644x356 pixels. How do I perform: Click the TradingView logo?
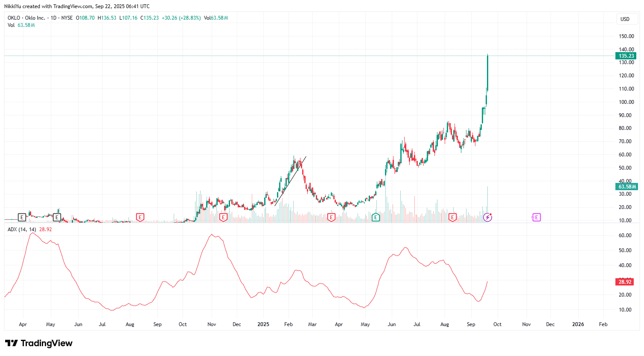click(x=39, y=343)
